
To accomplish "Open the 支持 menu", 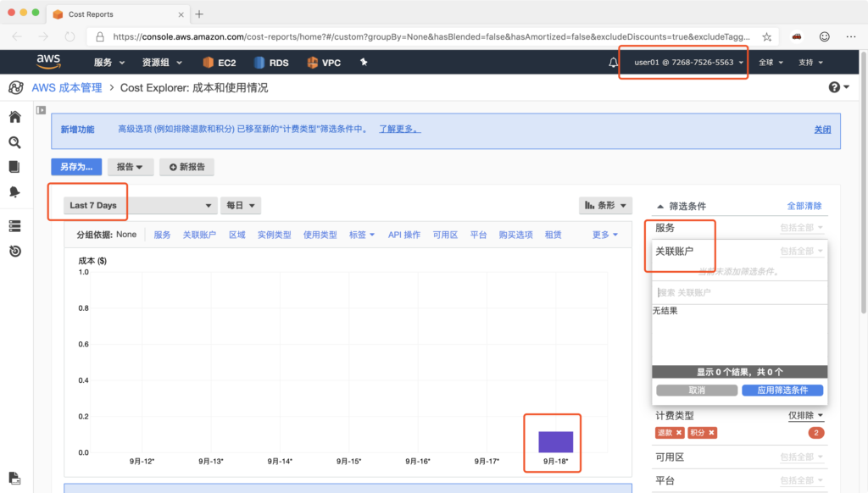I will tap(810, 63).
